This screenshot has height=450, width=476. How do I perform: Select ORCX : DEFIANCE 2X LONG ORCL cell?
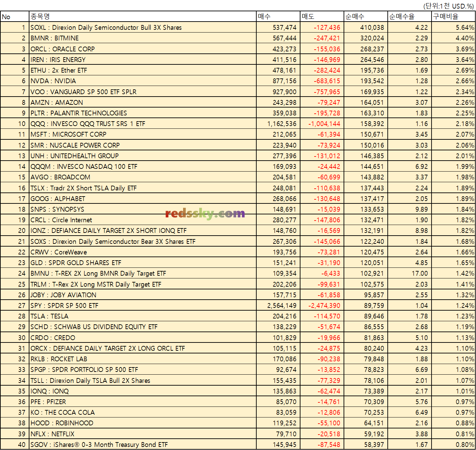click(x=143, y=348)
